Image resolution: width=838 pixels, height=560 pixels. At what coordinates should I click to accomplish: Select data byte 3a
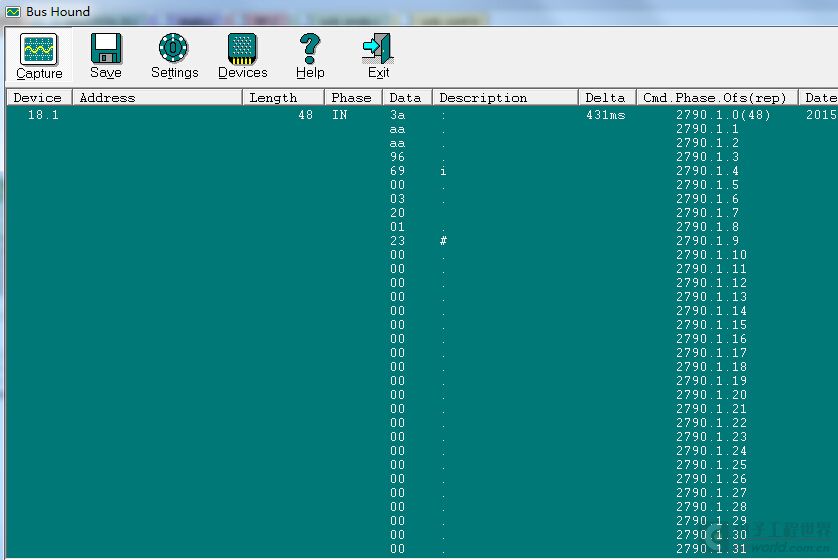398,115
